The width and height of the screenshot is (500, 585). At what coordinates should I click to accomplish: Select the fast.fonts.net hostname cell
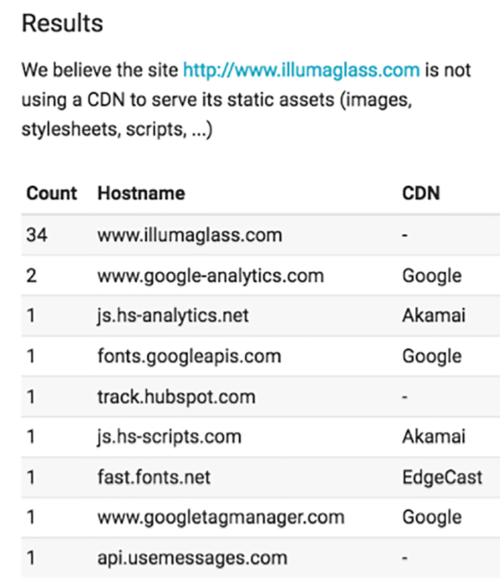coord(154,477)
